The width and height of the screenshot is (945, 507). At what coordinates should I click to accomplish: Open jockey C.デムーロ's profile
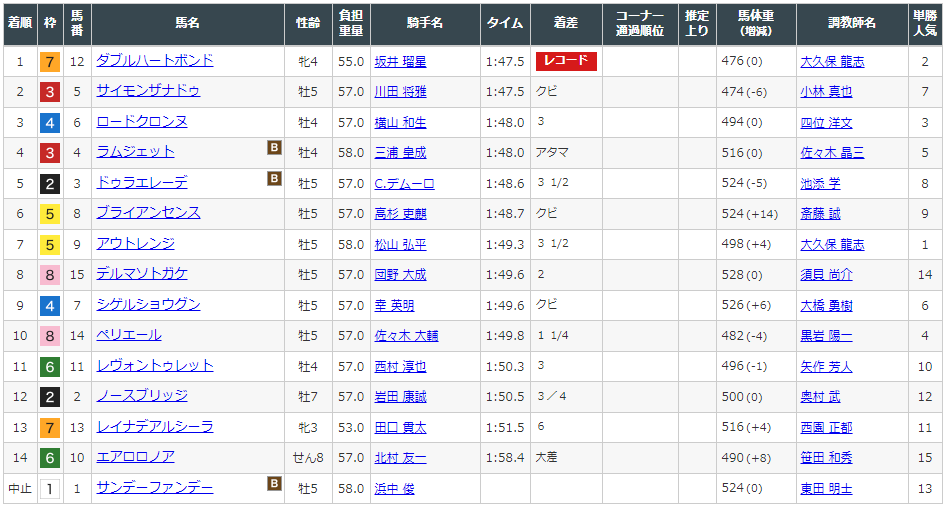[404, 184]
